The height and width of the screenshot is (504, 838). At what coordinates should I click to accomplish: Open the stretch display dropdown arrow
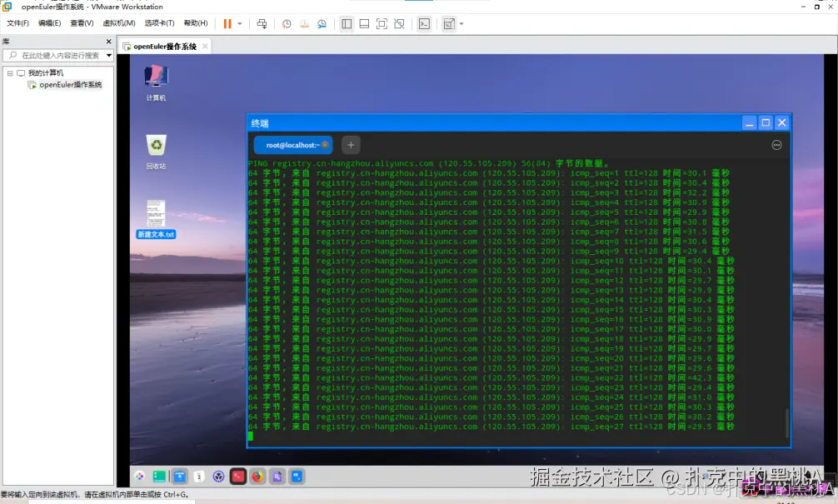pos(461,23)
